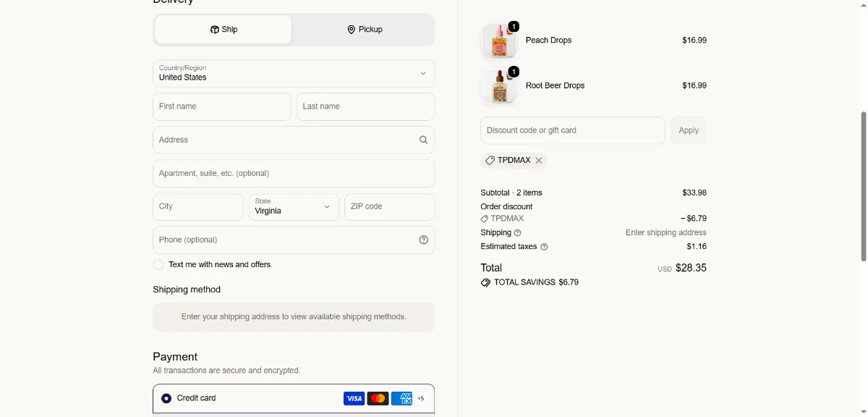Click the tag icon beside TOTAL SAVINGS

(485, 282)
